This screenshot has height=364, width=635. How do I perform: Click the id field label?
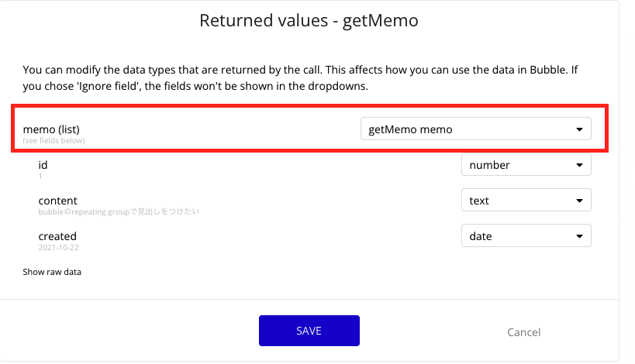coord(43,165)
